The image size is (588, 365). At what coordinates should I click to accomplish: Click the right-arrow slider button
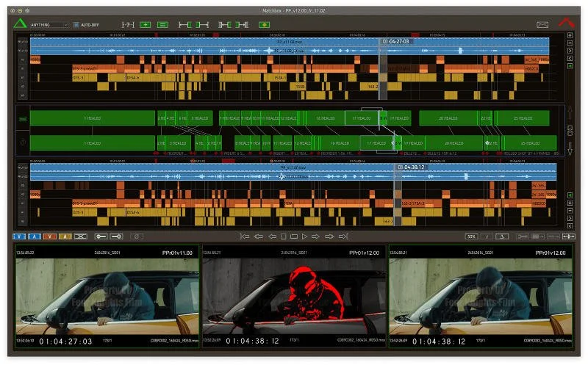[116, 236]
